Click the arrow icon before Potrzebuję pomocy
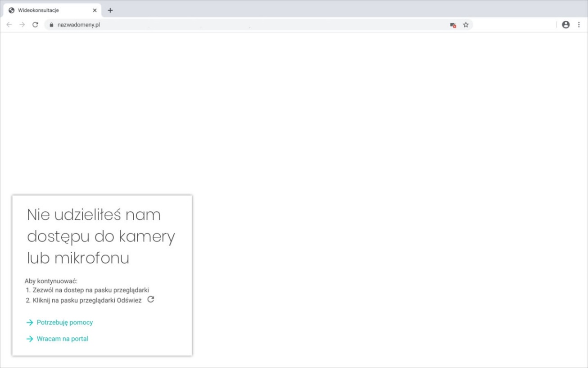588x368 pixels. click(30, 323)
